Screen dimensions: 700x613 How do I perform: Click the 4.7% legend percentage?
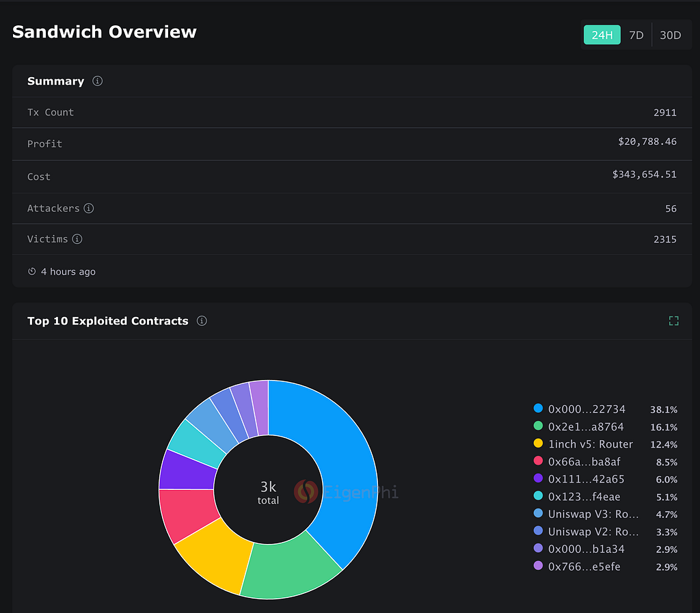[x=667, y=515]
